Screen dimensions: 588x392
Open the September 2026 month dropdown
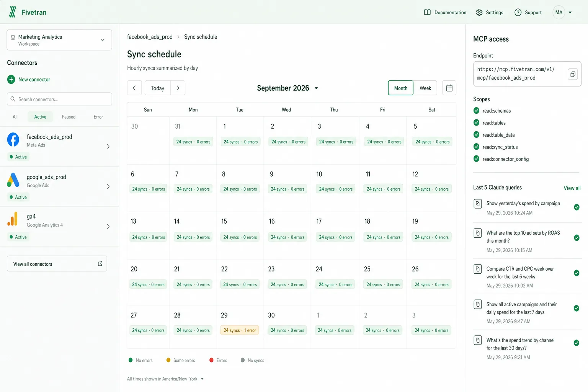coord(287,88)
